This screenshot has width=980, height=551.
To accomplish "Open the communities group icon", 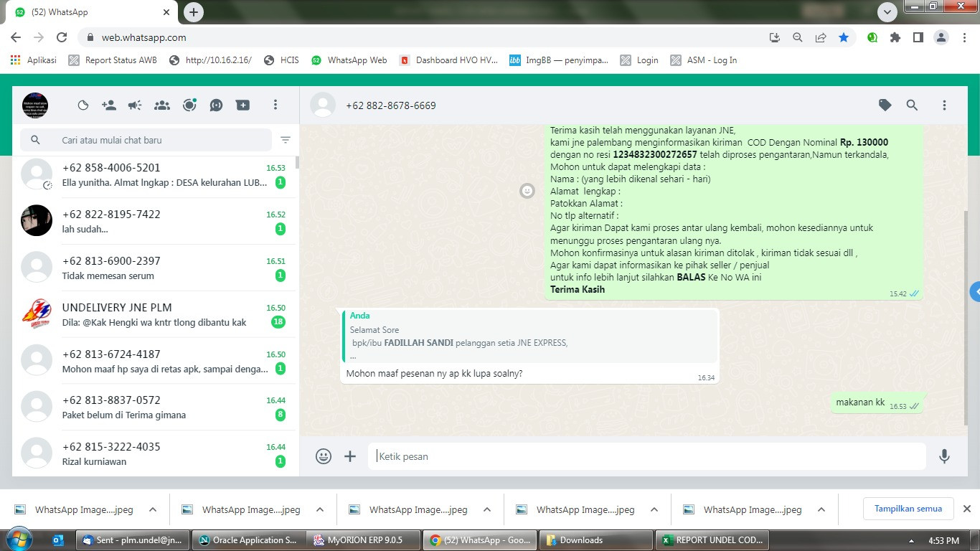I will click(162, 105).
